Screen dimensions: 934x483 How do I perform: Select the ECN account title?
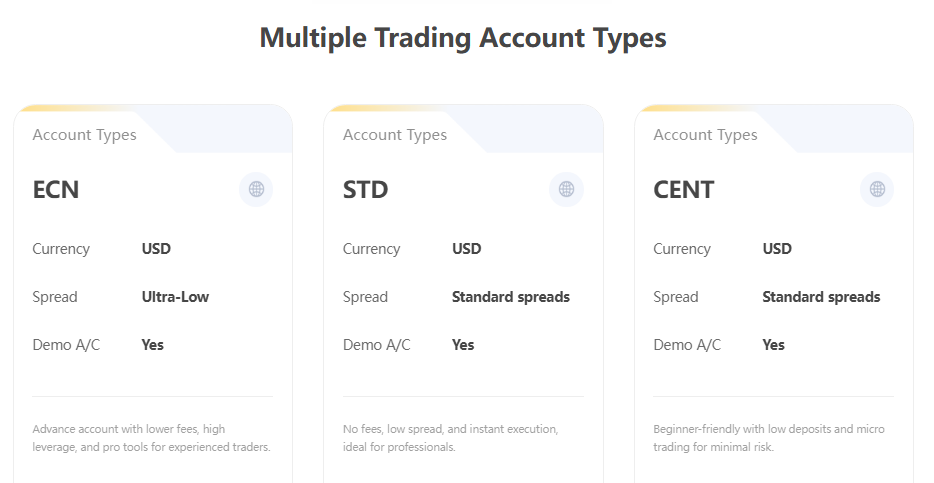(x=56, y=190)
